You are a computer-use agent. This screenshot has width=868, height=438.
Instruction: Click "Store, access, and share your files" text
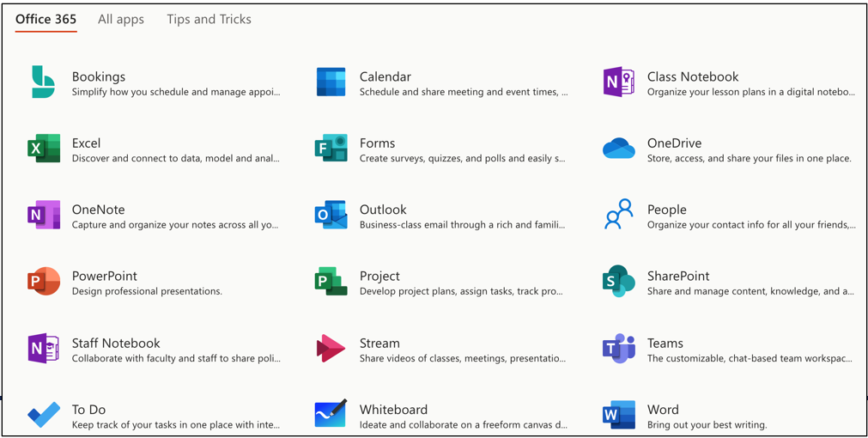tap(749, 158)
